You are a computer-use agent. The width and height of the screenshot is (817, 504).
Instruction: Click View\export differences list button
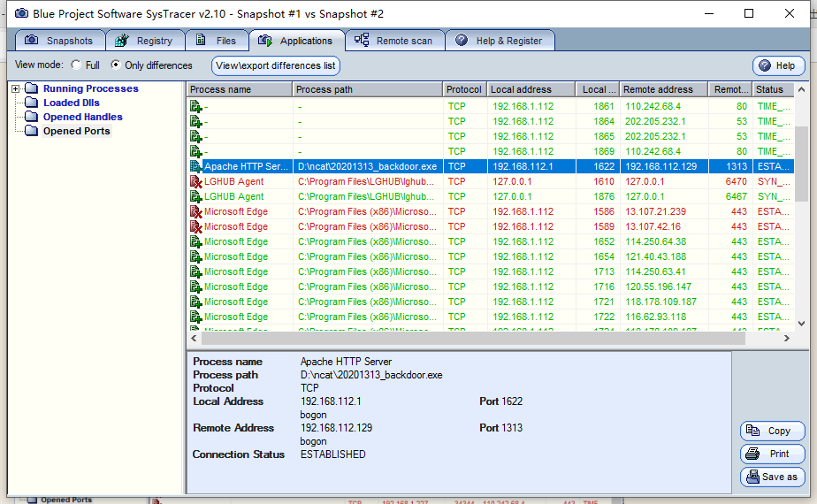pos(276,65)
